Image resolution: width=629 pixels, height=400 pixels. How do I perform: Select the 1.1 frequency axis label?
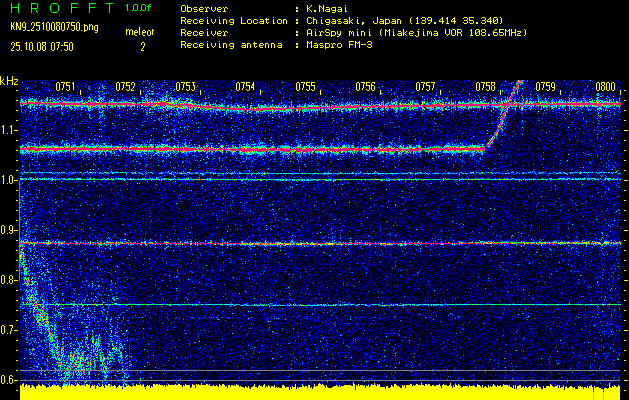click(x=9, y=129)
